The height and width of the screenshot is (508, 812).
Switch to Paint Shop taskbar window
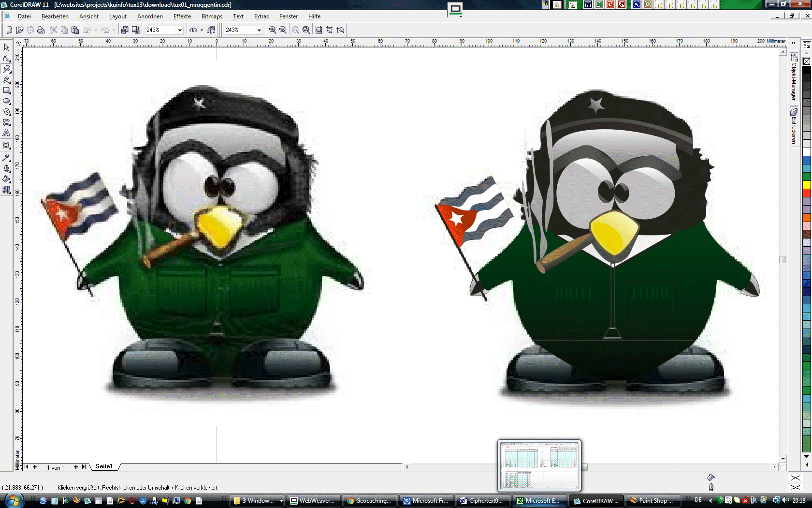(652, 501)
